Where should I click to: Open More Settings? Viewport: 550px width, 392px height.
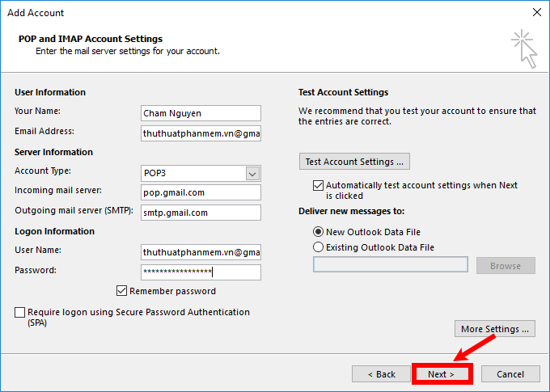[x=495, y=329]
